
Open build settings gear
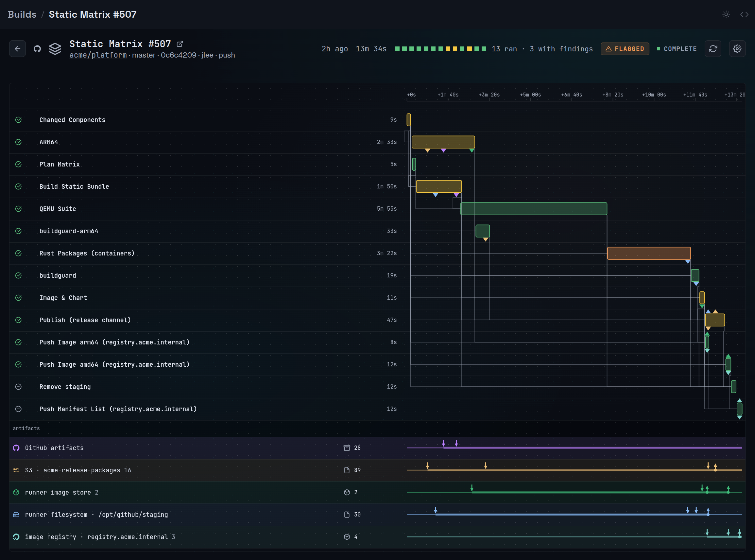point(737,49)
